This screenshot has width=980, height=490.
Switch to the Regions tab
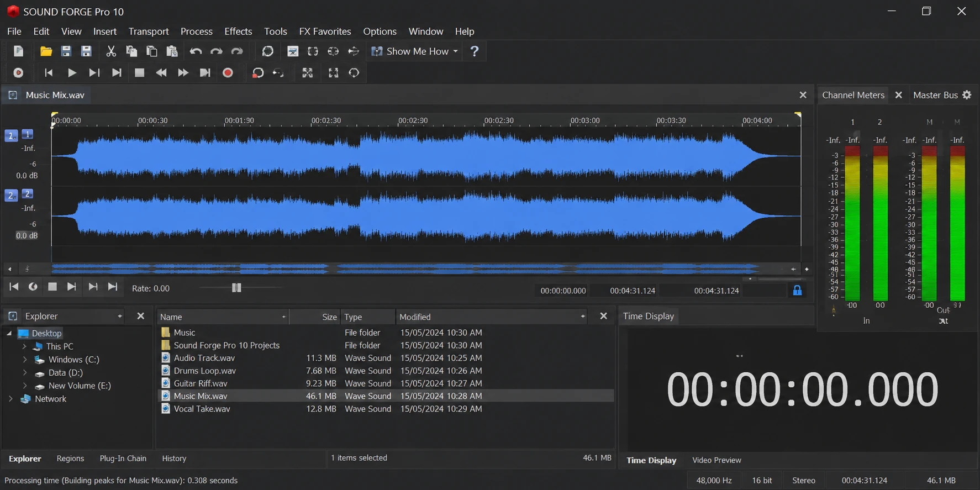(x=71, y=459)
